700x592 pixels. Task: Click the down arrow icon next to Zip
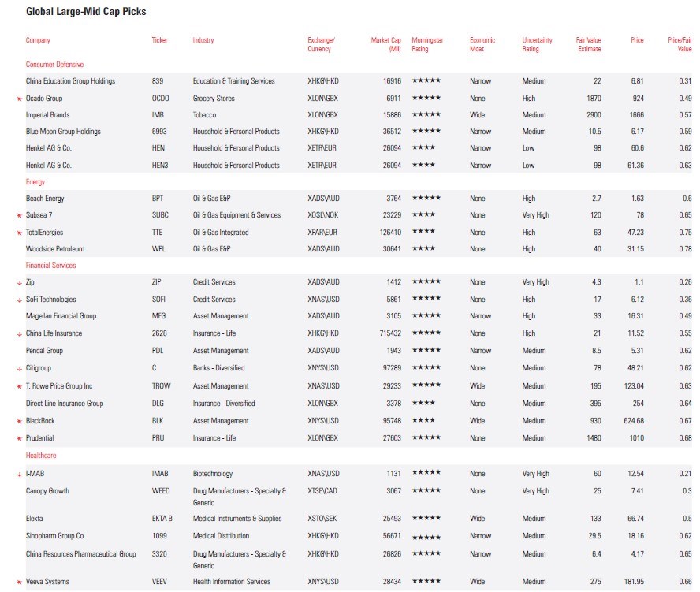[19, 282]
